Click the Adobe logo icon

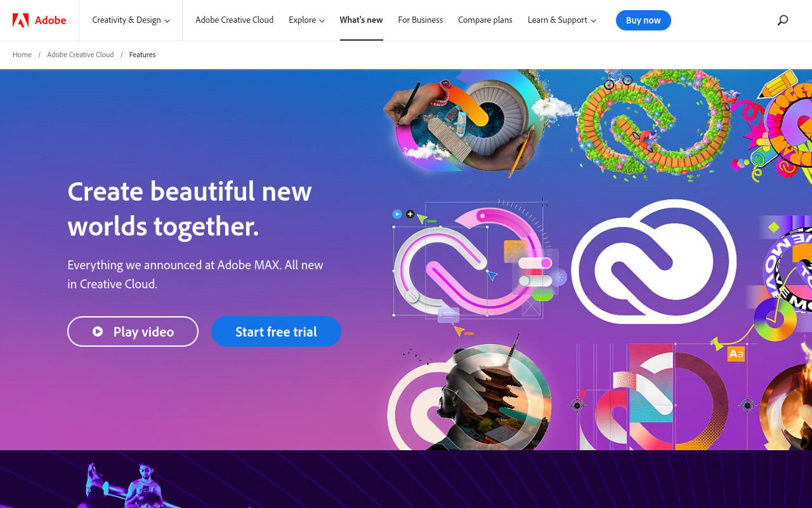click(x=20, y=20)
